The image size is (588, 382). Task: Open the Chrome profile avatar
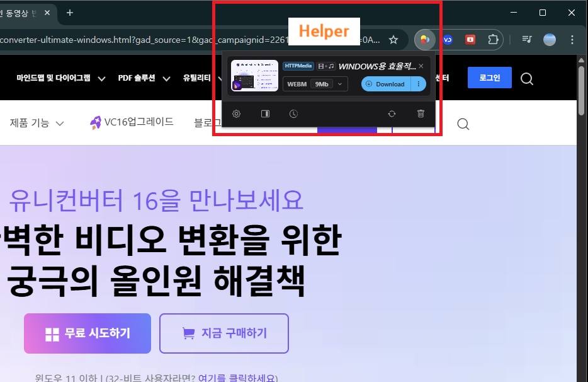tap(550, 40)
